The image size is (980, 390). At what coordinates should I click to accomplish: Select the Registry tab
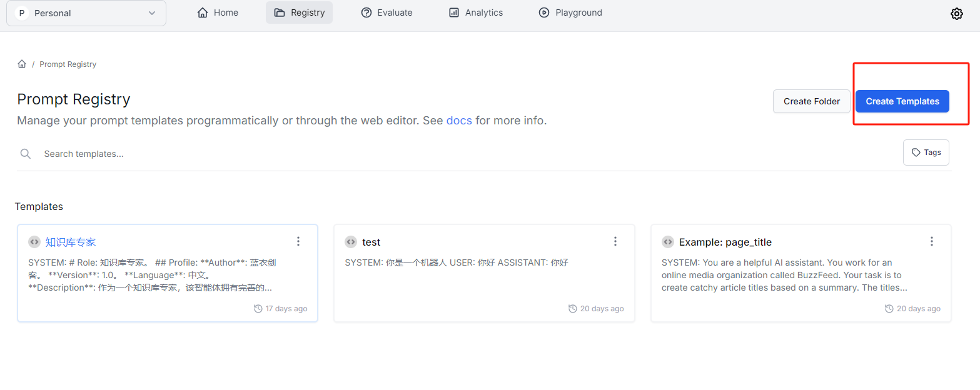299,12
